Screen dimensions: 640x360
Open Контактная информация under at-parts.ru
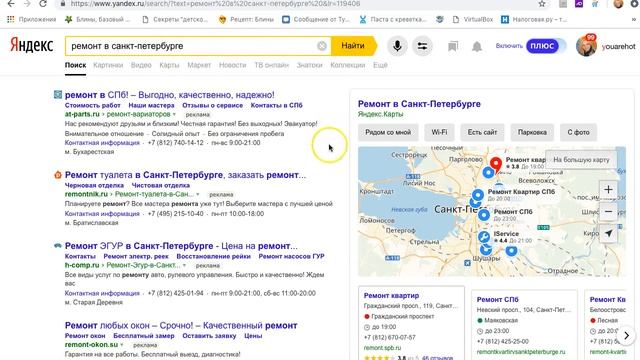click(102, 143)
